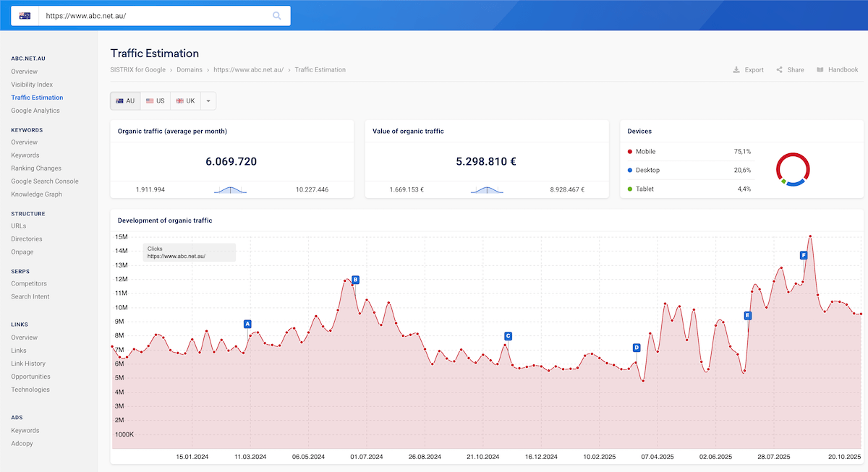
Task: Switch to the UK country toggle
Action: (x=185, y=101)
